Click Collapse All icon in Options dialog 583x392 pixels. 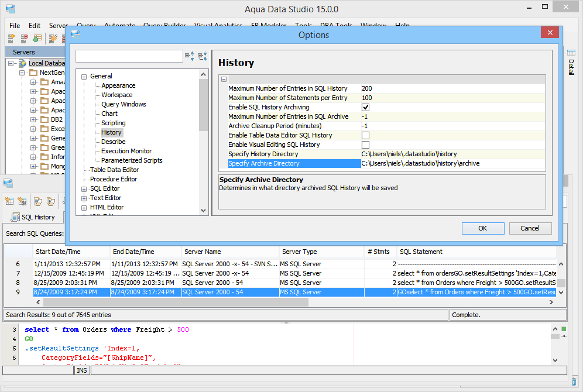[x=203, y=56]
